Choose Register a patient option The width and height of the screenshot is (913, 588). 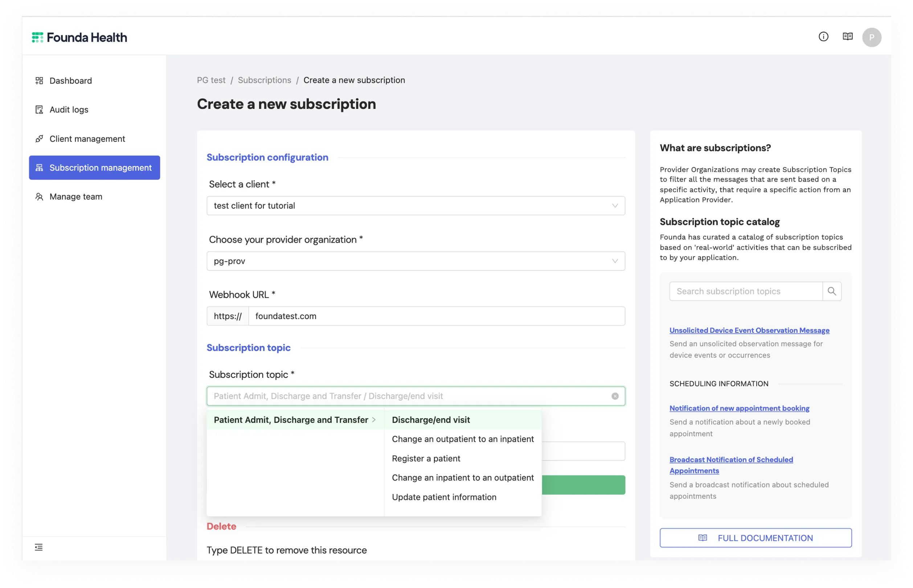point(462,458)
